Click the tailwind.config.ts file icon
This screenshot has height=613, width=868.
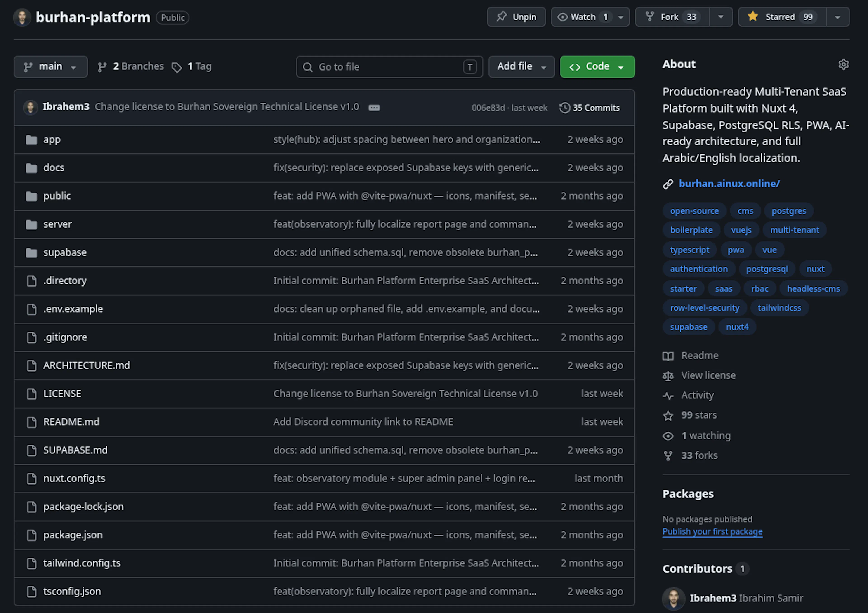pyautogui.click(x=32, y=563)
